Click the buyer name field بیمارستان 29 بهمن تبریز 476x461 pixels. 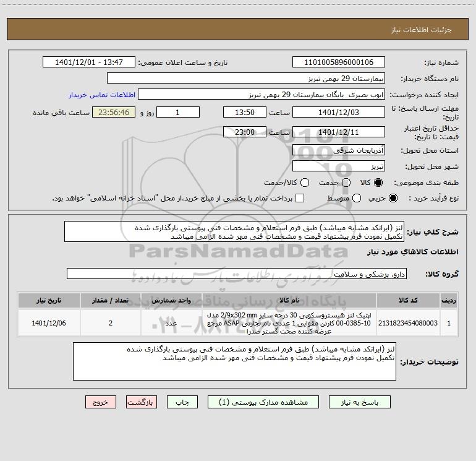[246, 79]
